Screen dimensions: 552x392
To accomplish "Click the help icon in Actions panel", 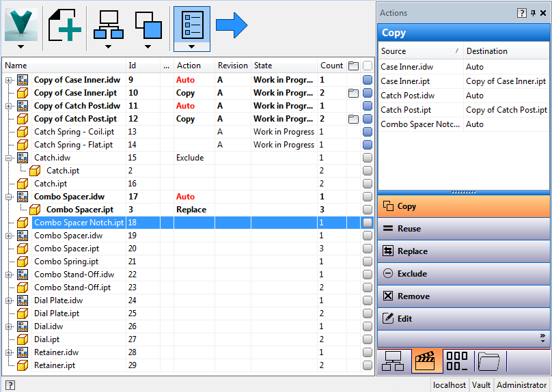I will (522, 13).
